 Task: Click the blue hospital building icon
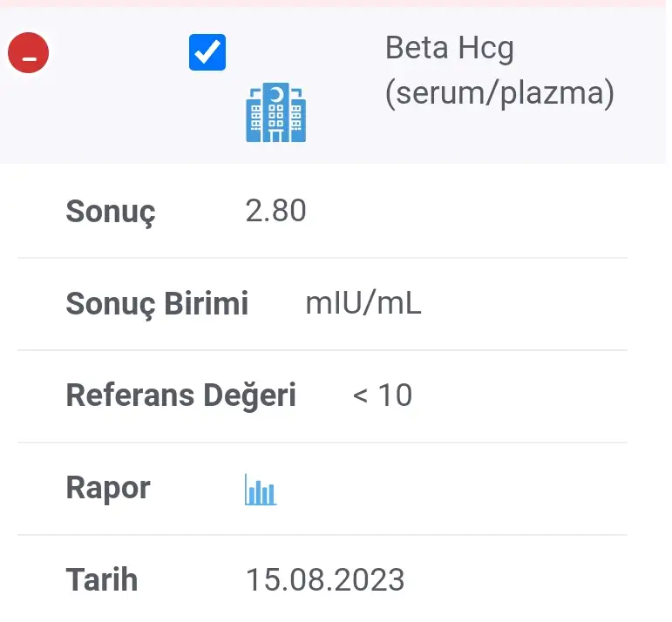tap(275, 112)
